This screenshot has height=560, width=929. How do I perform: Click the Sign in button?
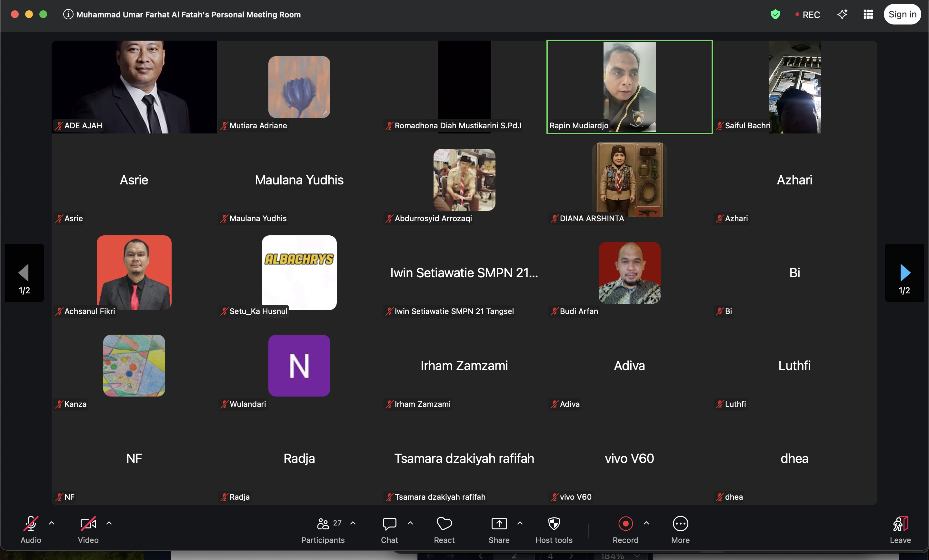point(902,14)
